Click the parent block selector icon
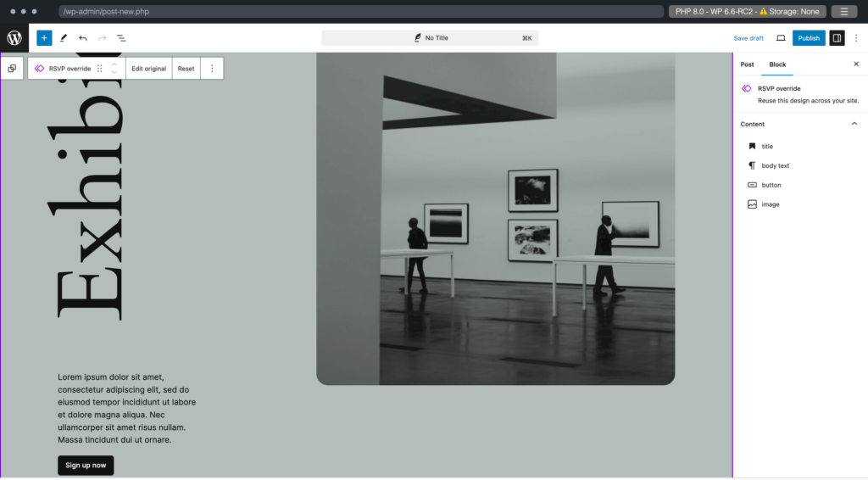 (12, 69)
